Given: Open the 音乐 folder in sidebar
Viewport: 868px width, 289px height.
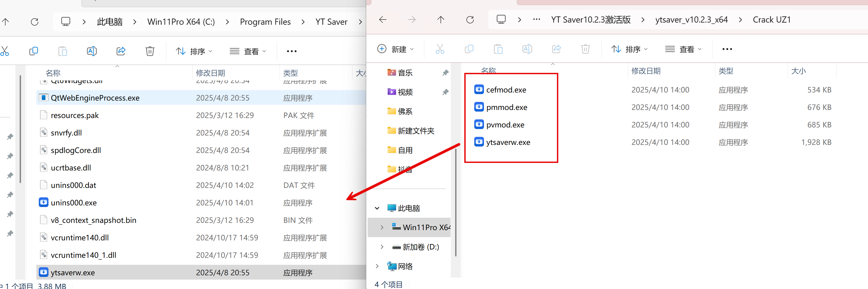Looking at the screenshot, I should (x=405, y=73).
